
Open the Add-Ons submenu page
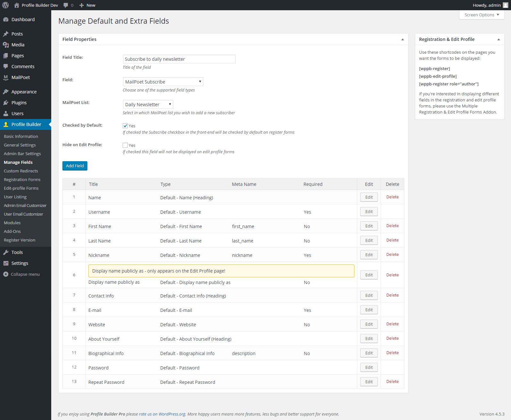12,231
